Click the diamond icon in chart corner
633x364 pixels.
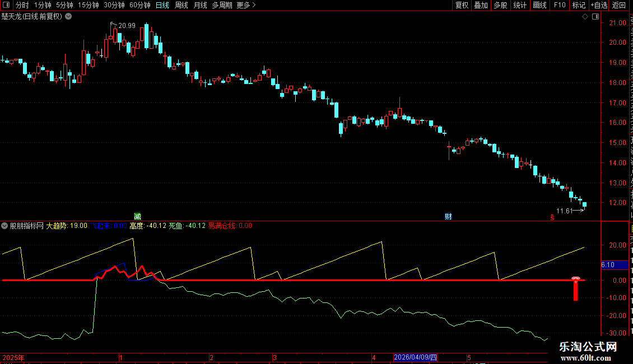pos(585,17)
